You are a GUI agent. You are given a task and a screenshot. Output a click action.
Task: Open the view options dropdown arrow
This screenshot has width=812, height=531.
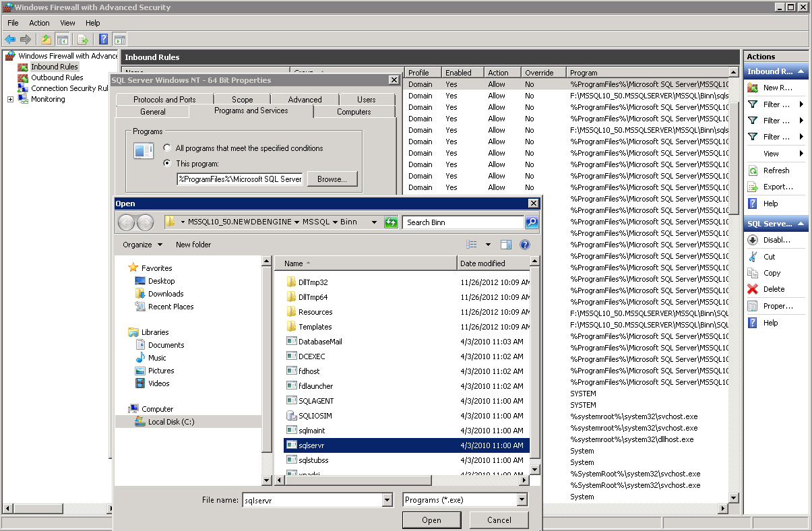point(488,245)
